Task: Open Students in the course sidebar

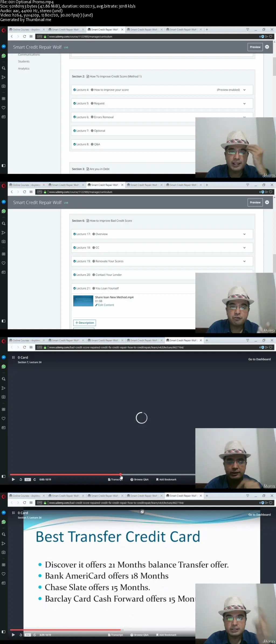Action: point(24,62)
